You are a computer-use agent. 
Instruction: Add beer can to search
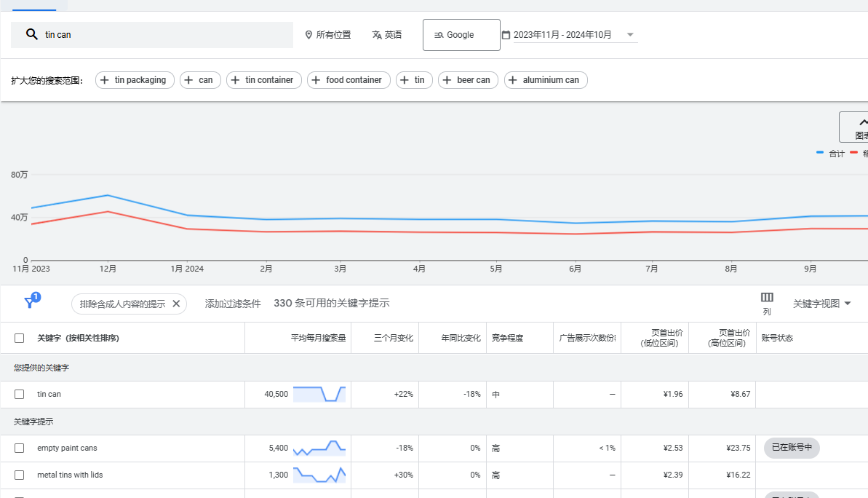tap(469, 80)
